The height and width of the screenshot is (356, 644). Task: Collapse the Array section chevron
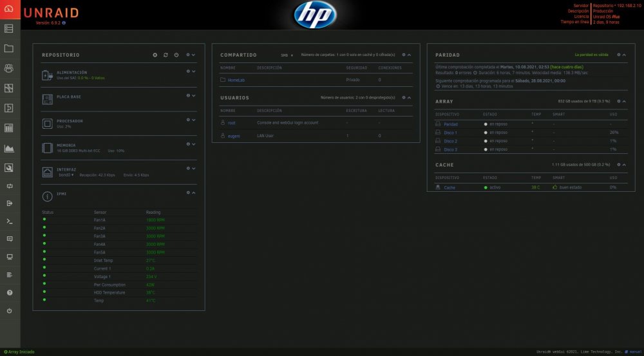pos(624,101)
